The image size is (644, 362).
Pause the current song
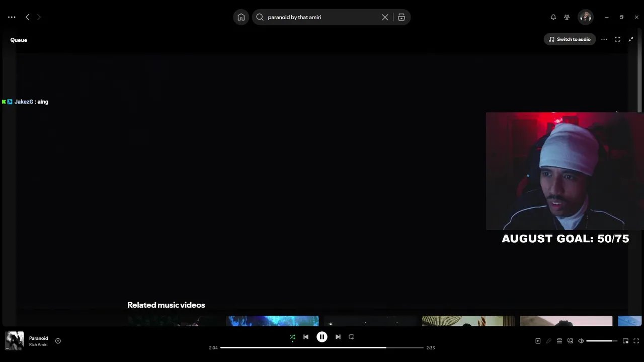point(322,337)
